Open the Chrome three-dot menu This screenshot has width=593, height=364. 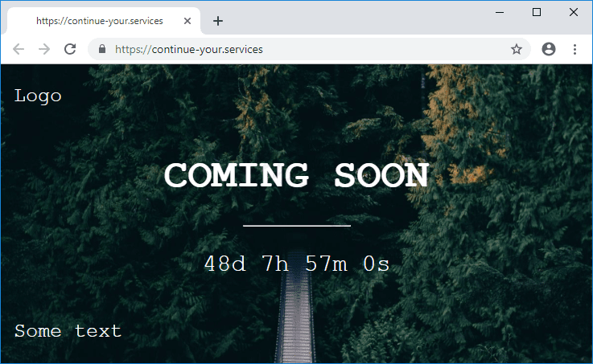pyautogui.click(x=574, y=49)
